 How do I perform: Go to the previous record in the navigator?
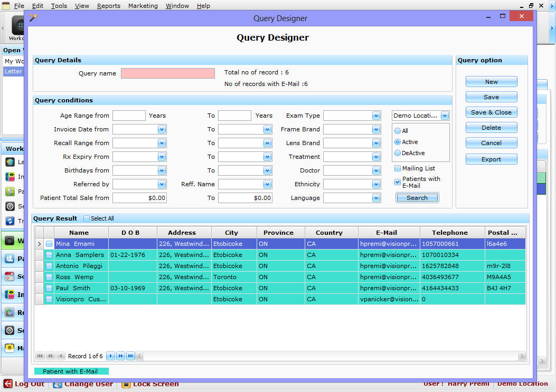pos(61,356)
